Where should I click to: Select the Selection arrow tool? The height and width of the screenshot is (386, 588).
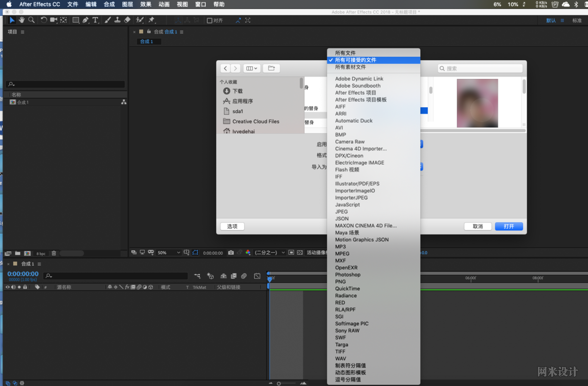coord(12,20)
